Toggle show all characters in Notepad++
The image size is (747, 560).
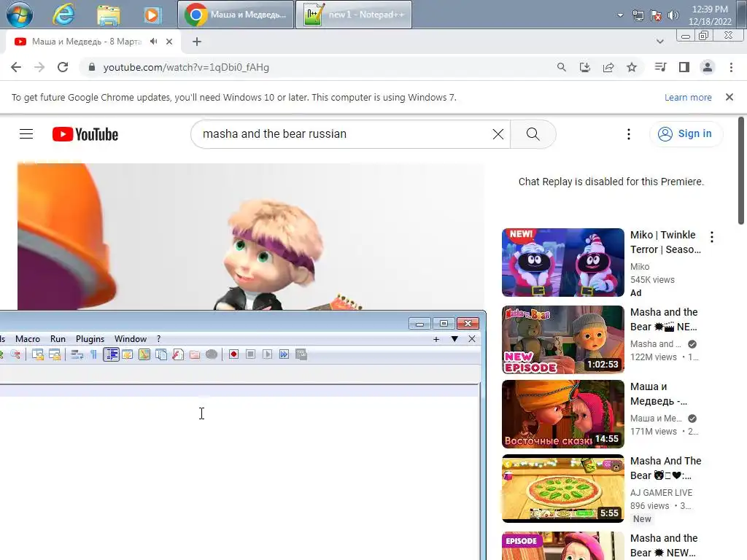click(x=94, y=354)
